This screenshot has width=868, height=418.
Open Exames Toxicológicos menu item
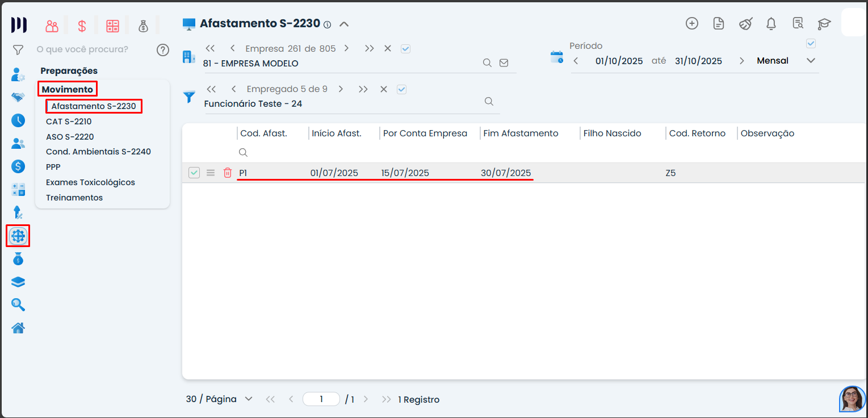90,182
